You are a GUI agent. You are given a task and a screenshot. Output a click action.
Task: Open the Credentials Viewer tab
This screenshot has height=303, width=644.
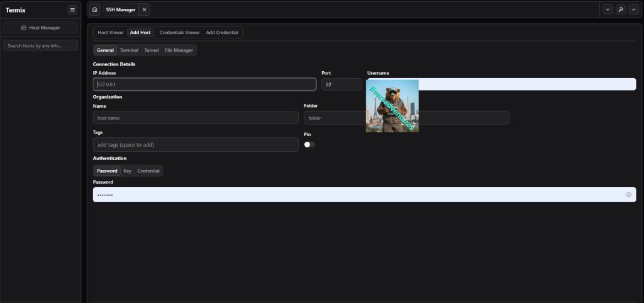coord(179,32)
